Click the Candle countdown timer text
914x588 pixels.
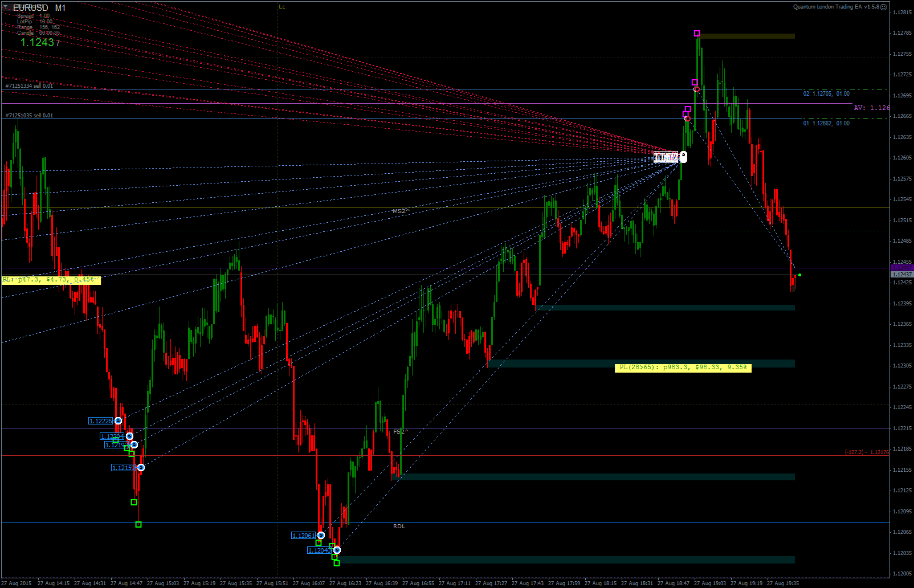(x=38, y=33)
